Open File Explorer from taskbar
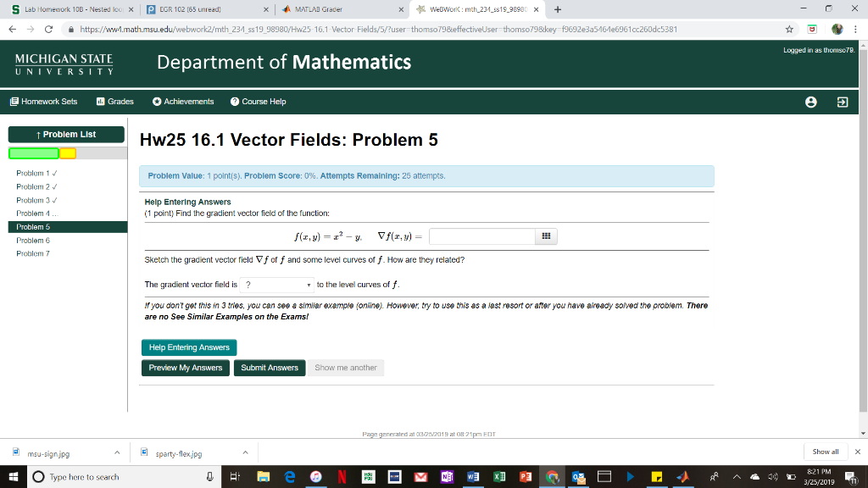 click(263, 476)
